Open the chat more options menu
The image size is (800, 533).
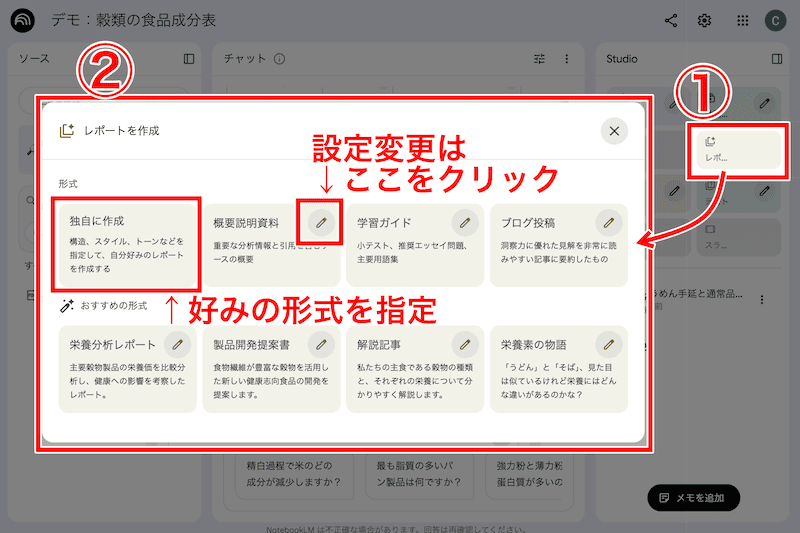pyautogui.click(x=567, y=59)
